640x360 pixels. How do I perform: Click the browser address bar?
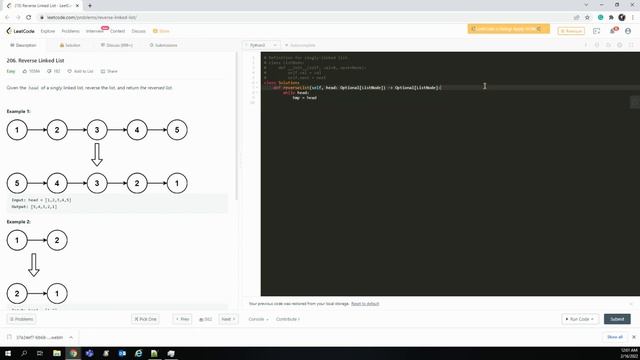[x=302, y=17]
